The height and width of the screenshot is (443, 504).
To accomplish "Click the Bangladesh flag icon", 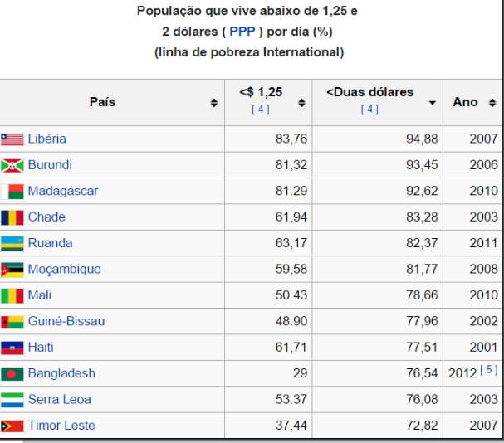I will tap(12, 373).
